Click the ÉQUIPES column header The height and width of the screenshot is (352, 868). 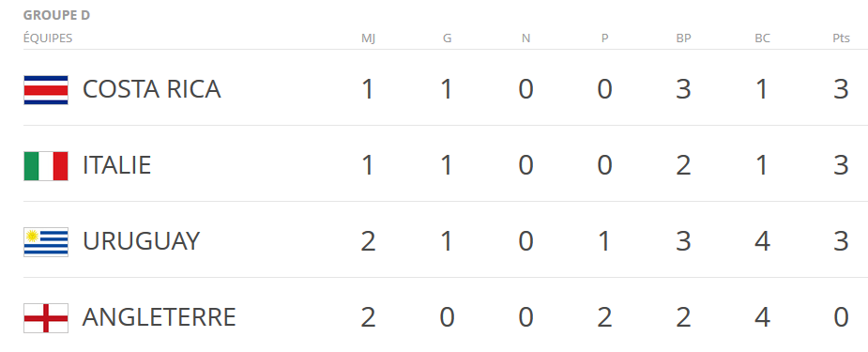click(x=48, y=38)
